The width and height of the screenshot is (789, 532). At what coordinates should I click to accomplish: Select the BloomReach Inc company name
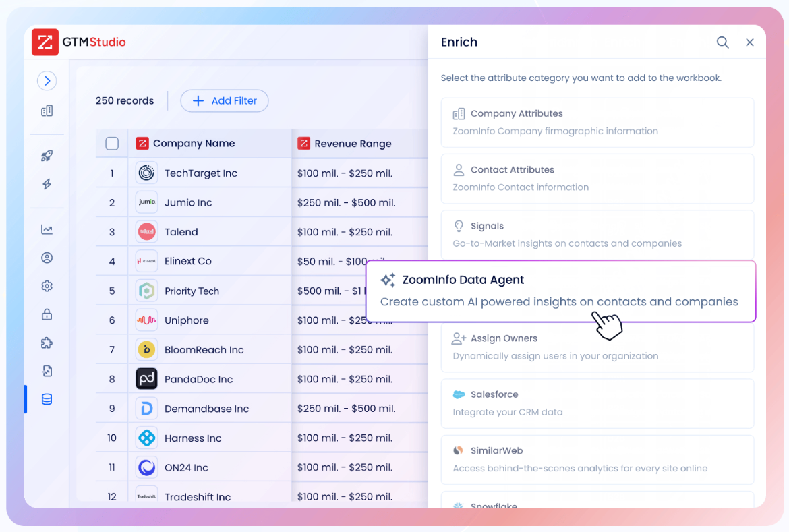point(204,350)
